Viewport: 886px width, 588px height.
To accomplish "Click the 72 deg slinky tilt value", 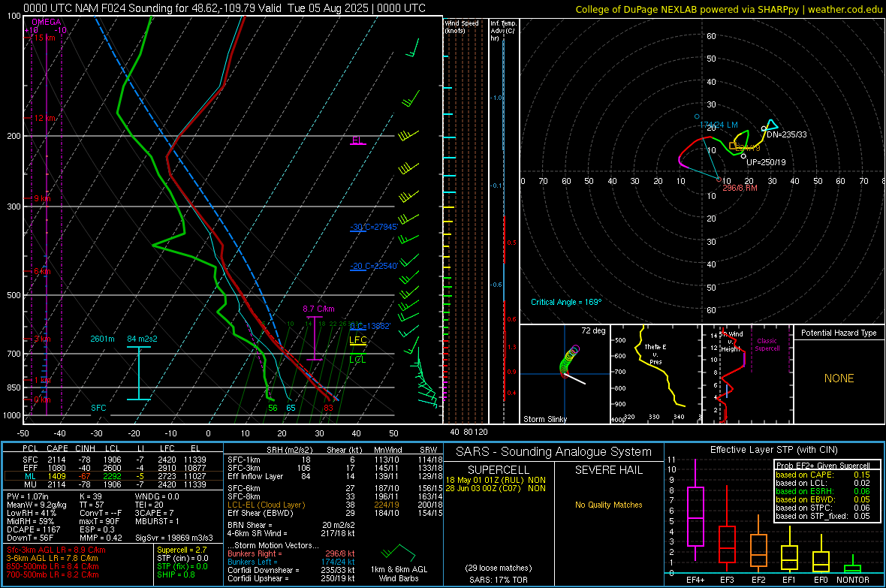I will pyautogui.click(x=593, y=330).
